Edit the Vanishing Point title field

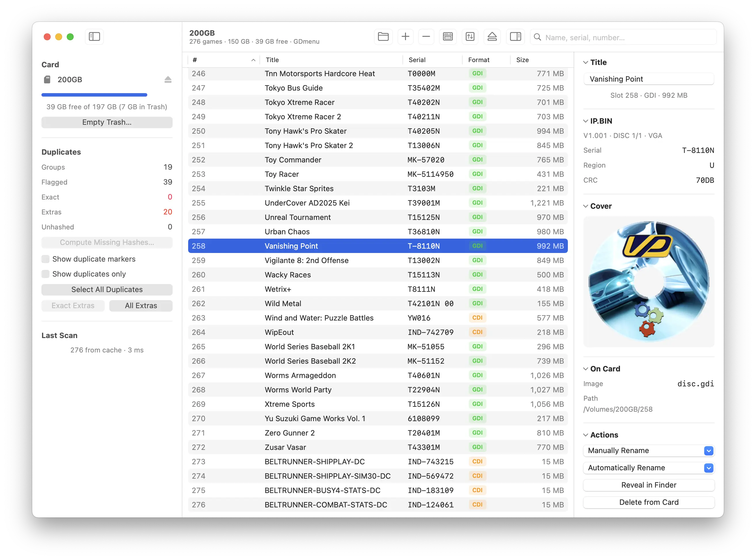coord(648,79)
